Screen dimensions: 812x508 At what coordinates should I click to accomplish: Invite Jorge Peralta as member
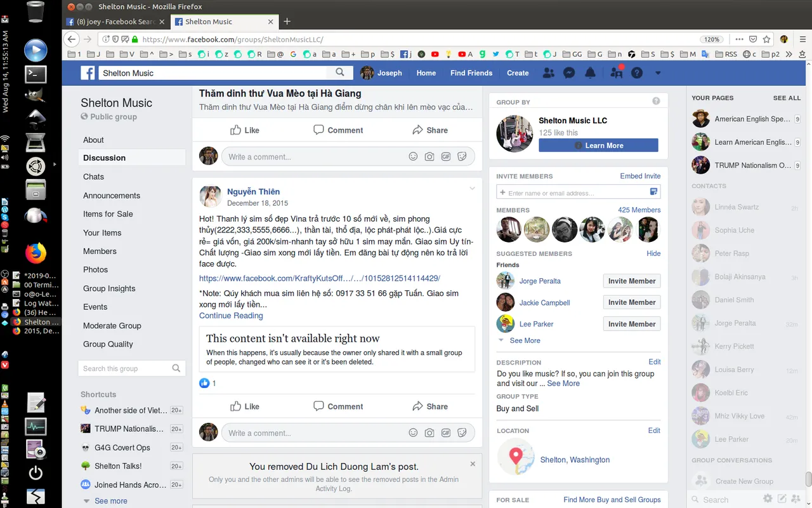tap(632, 281)
